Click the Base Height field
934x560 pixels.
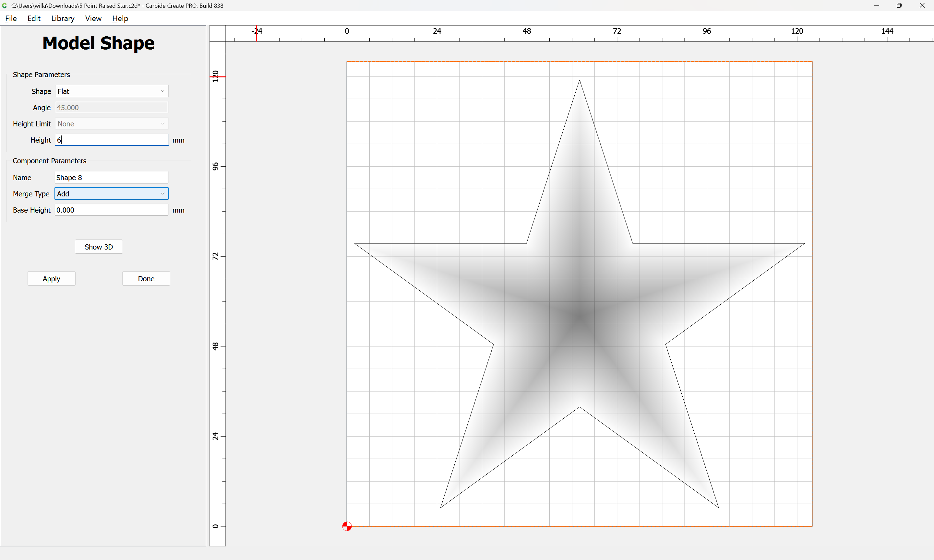[111, 210]
